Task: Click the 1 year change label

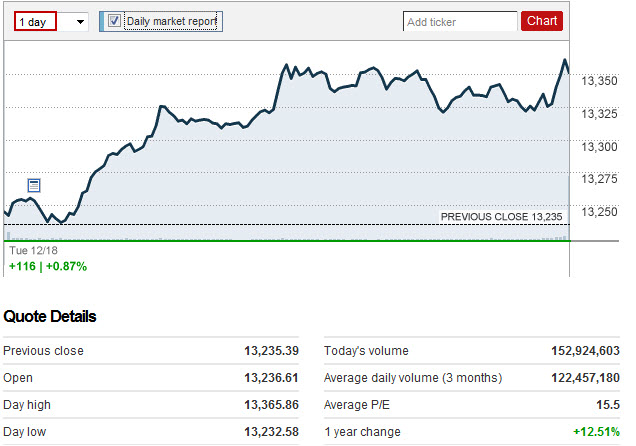Action: (362, 432)
